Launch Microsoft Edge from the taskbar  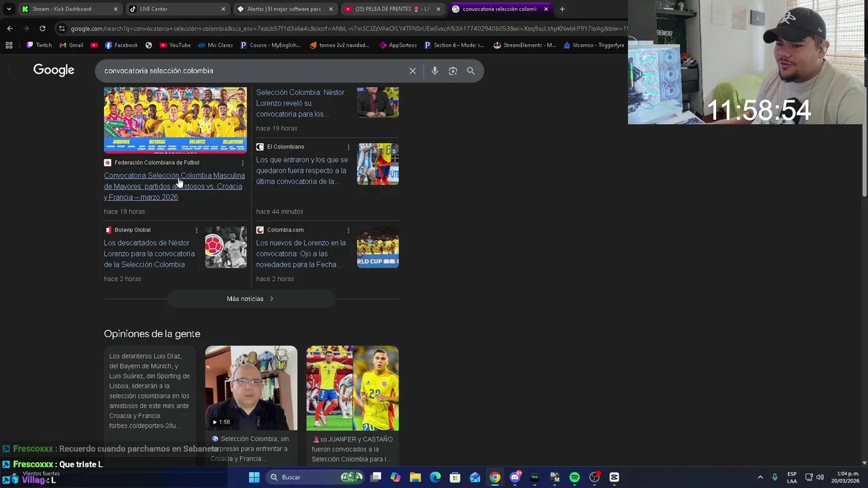[435, 477]
